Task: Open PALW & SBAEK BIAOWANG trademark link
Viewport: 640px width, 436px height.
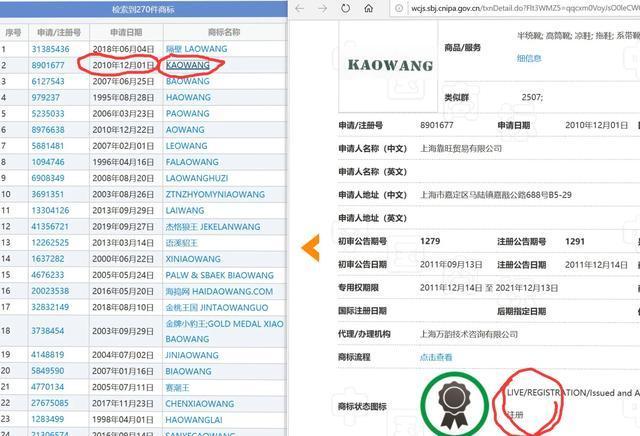Action: point(220,275)
